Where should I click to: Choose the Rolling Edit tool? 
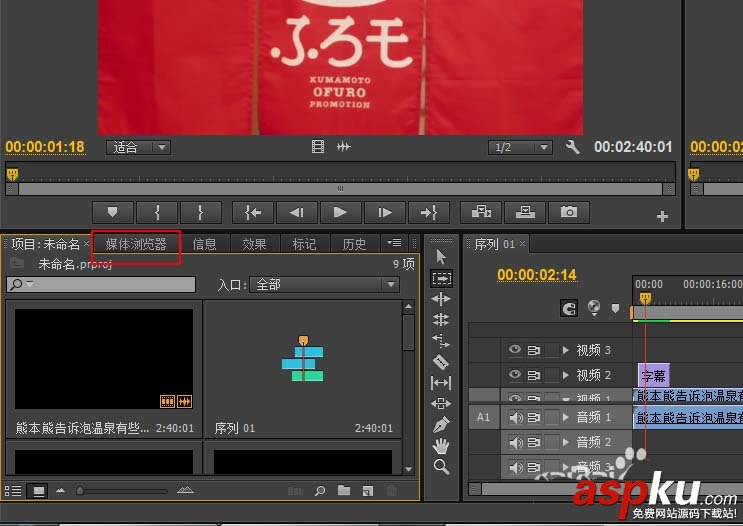coord(441,320)
